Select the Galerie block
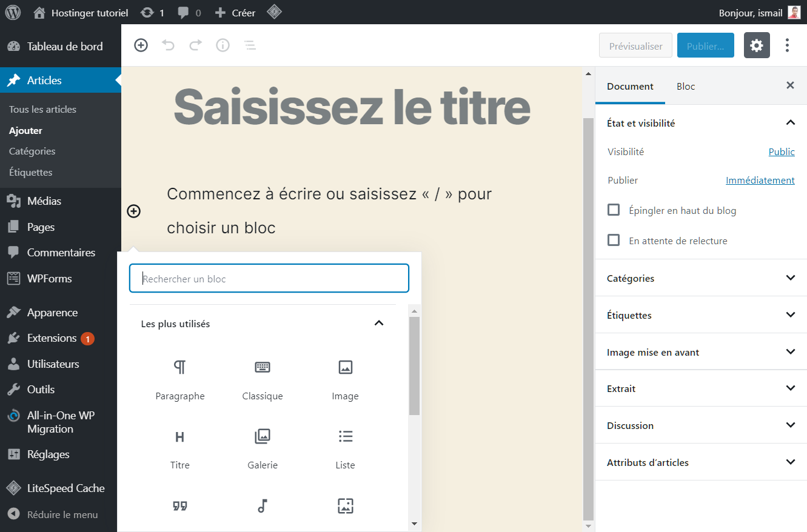The width and height of the screenshot is (807, 532). (263, 448)
